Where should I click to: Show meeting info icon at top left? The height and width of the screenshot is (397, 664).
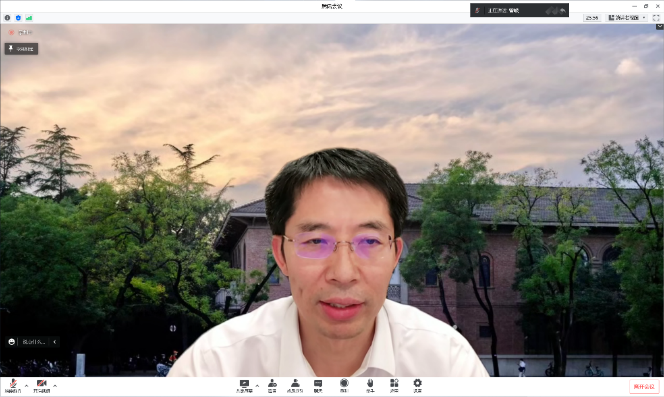pos(7,18)
